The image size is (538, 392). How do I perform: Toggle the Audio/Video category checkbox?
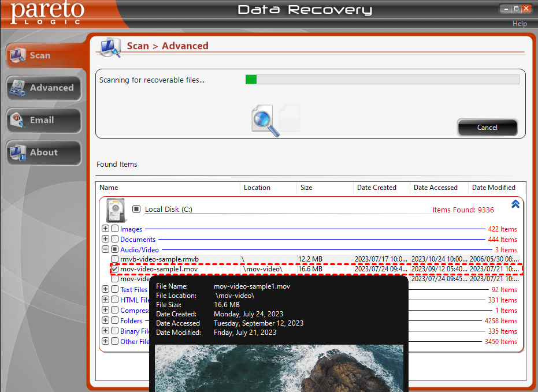click(114, 249)
